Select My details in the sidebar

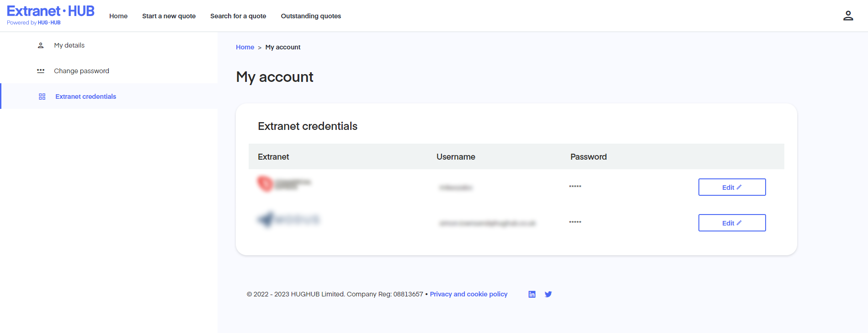coord(69,45)
